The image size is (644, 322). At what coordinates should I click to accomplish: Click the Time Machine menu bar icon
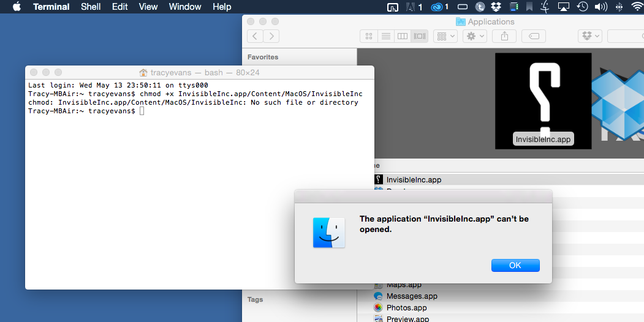(582, 7)
